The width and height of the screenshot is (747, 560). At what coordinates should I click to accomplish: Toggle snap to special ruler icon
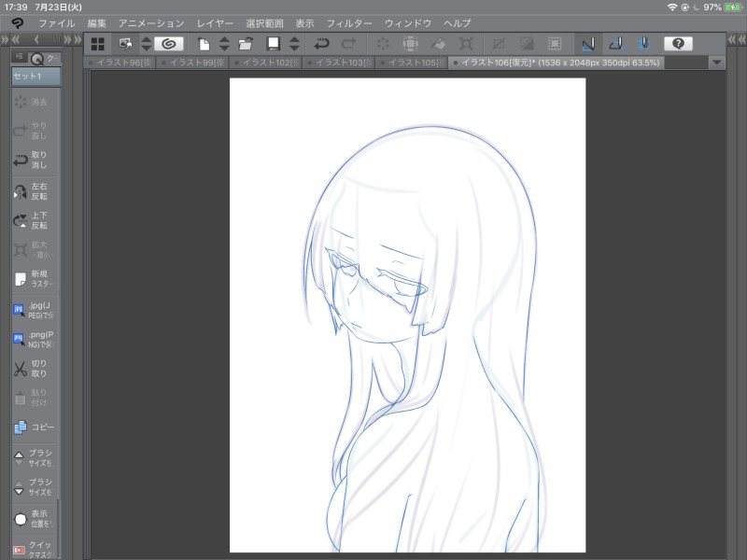615,44
